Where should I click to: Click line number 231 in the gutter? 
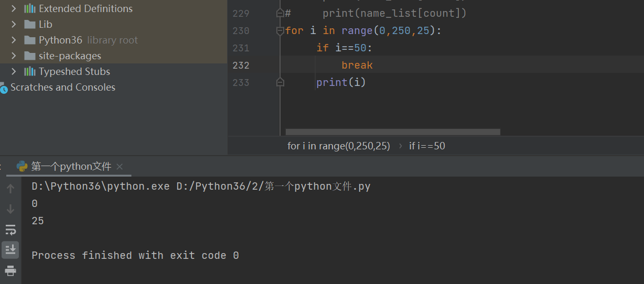(241, 48)
